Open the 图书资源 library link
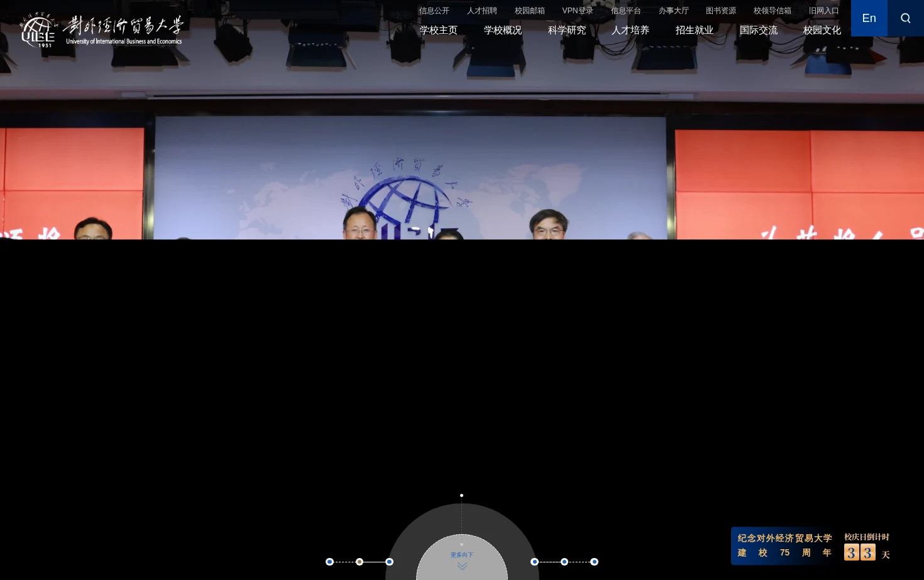 [721, 11]
